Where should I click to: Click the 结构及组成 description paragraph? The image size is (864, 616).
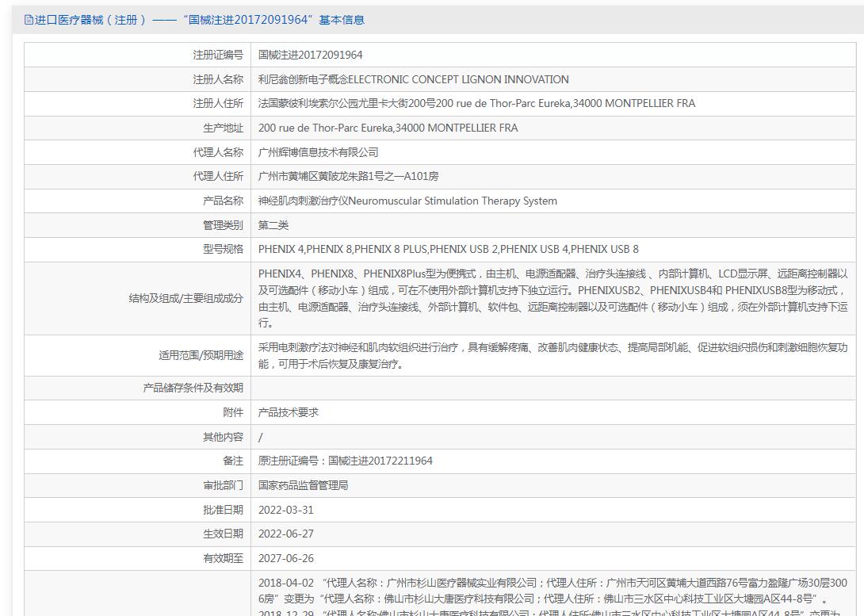552,298
